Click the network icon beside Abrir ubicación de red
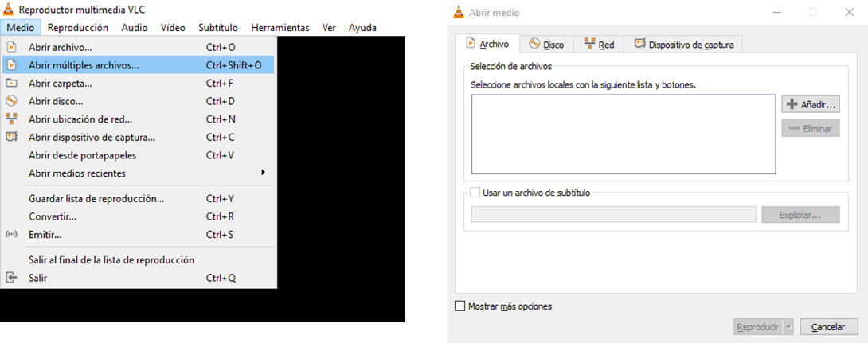Viewport: 868px width, 343px height. [x=11, y=119]
